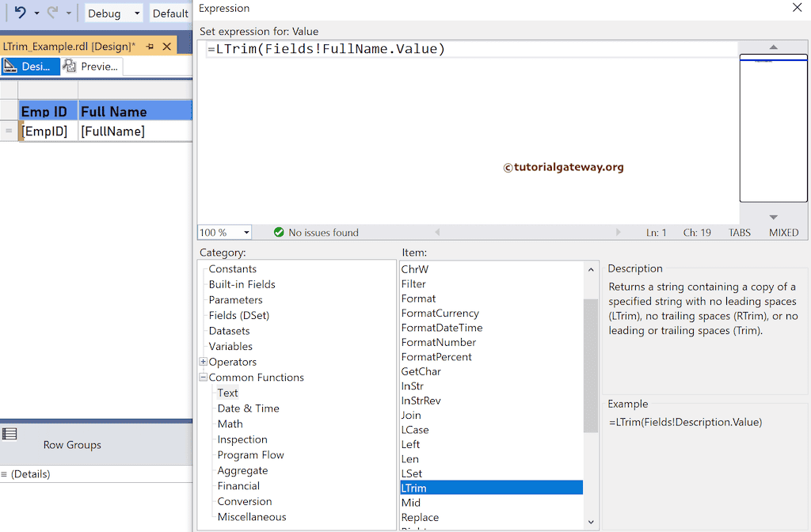Click the group icon beside (Details)
This screenshot has width=811, height=532.
(3, 473)
